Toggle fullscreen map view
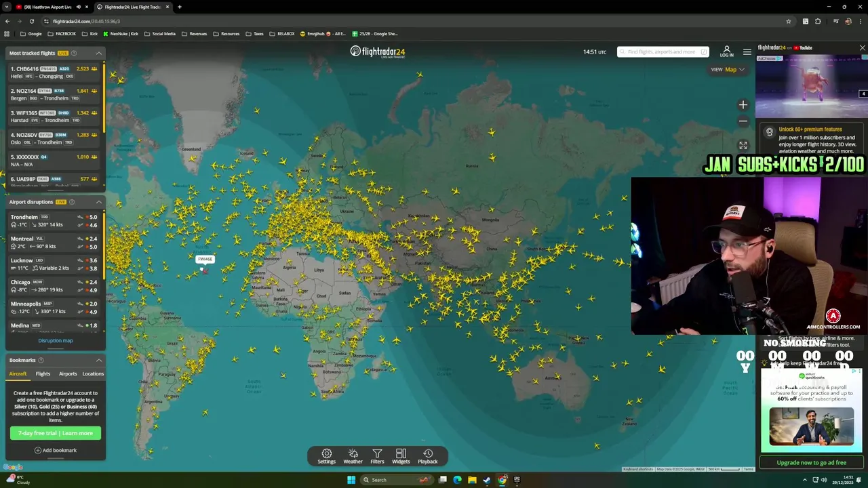The image size is (868, 488). click(743, 145)
